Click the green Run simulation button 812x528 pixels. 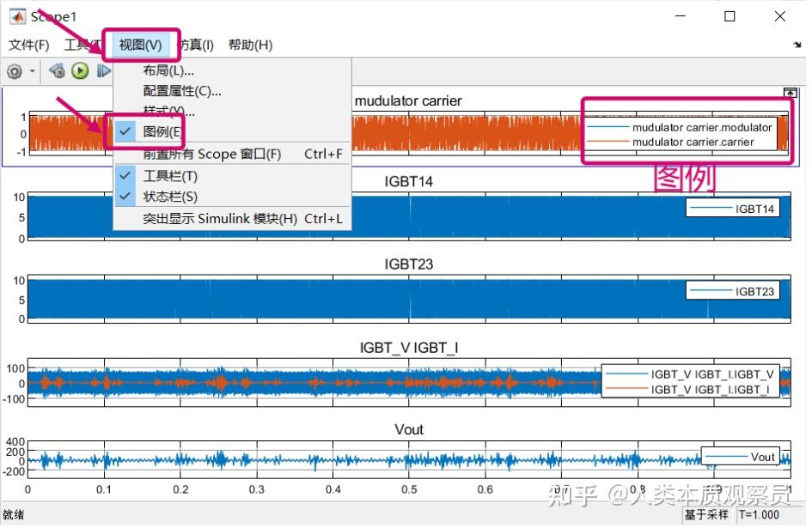click(x=80, y=71)
